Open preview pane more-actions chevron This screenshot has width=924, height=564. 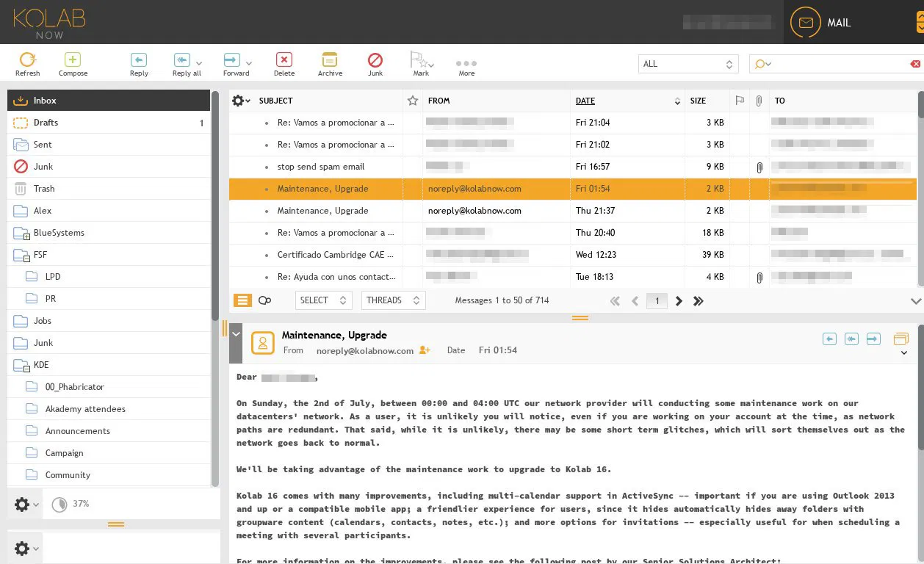coord(904,353)
